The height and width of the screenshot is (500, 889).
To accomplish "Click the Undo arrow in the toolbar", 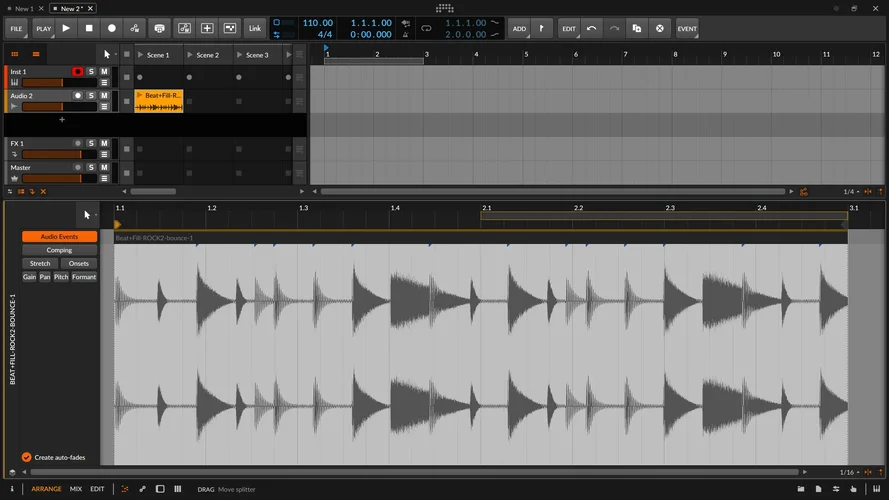I will [592, 29].
